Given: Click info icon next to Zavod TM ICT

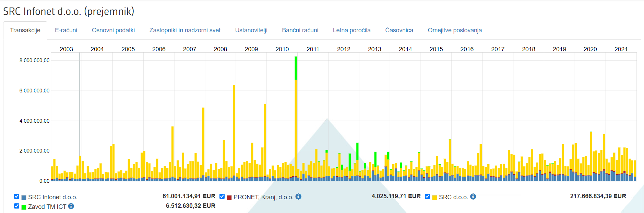Looking at the screenshot, I should point(71,206).
